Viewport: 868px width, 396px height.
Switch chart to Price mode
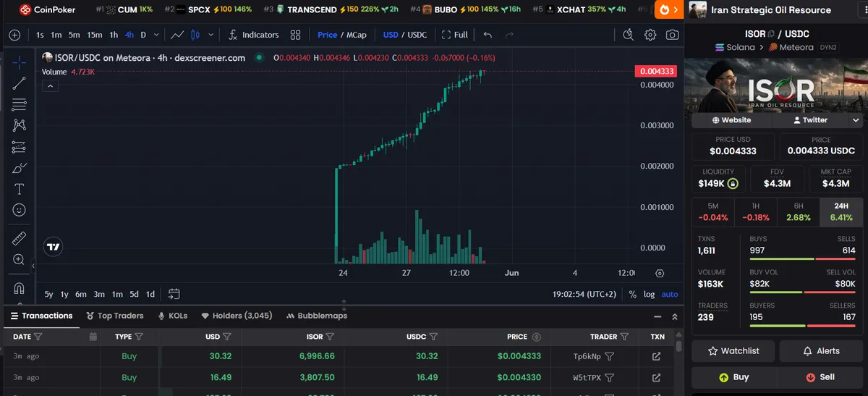(x=327, y=35)
